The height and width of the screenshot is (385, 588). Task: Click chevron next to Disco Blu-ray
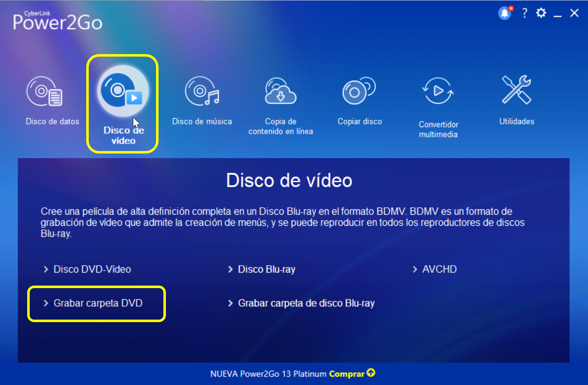pyautogui.click(x=230, y=269)
